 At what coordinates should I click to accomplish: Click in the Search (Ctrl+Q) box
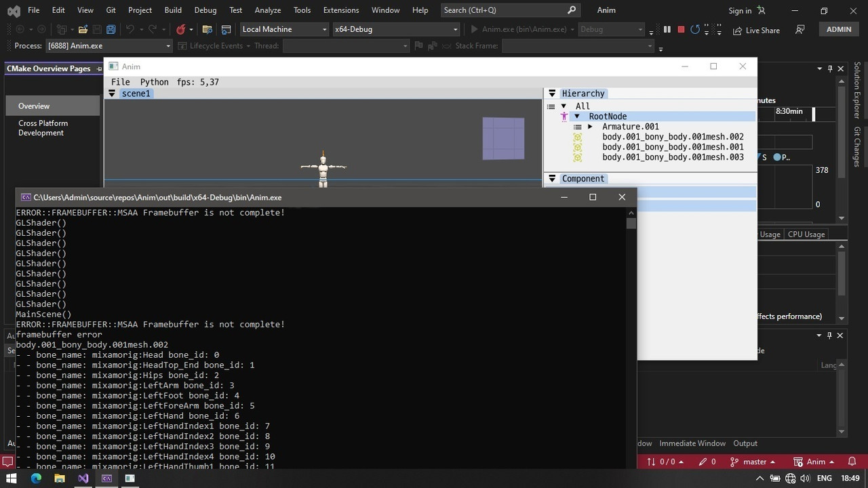pos(509,10)
